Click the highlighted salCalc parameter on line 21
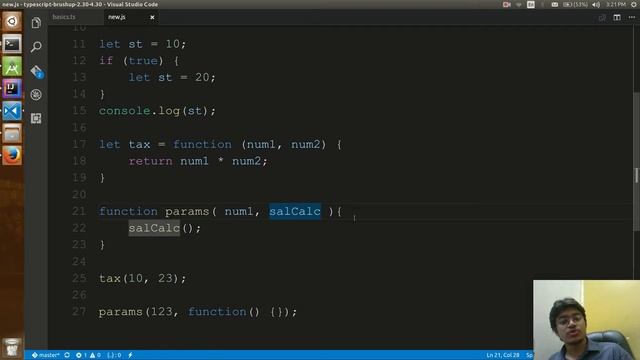The image size is (640, 360). (295, 211)
